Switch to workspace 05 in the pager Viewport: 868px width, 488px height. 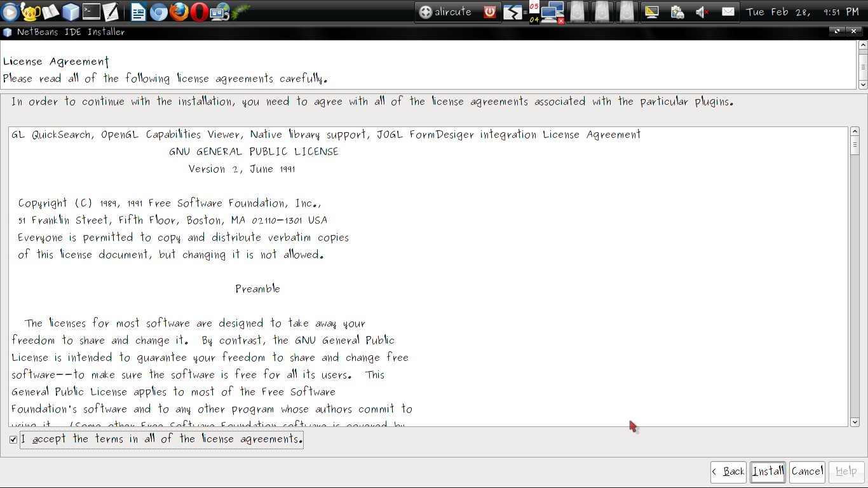[534, 6]
